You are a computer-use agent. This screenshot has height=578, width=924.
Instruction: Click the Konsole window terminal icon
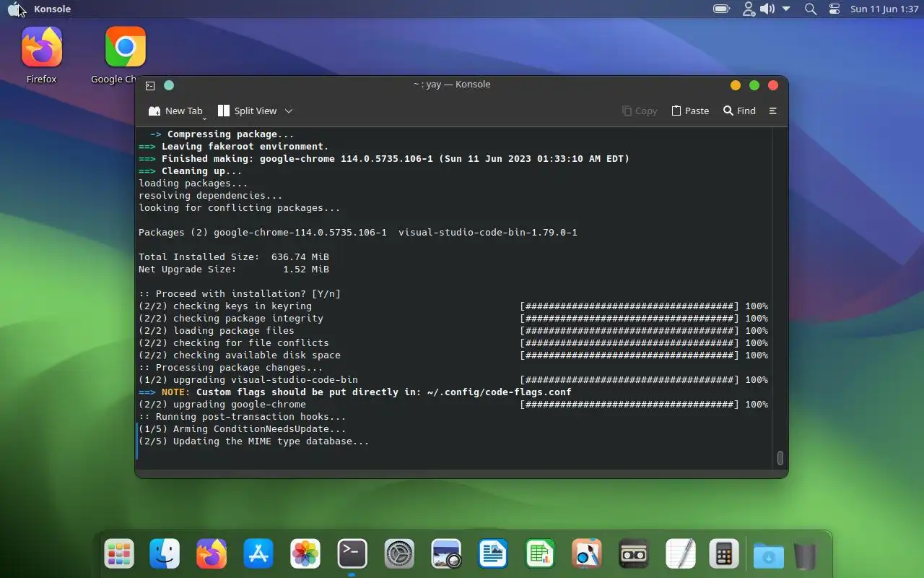150,85
